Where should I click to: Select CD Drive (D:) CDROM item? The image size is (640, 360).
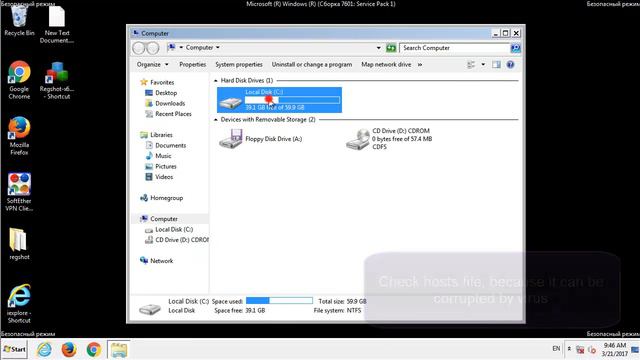click(389, 139)
